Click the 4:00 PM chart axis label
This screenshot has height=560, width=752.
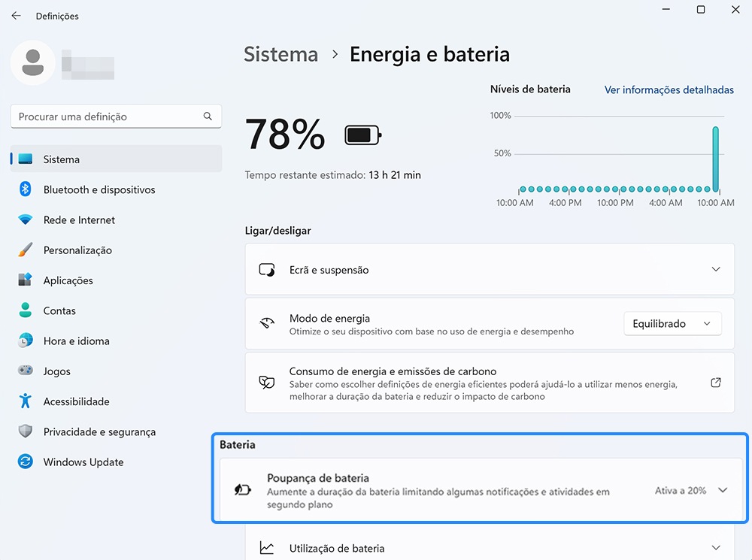[x=565, y=203]
